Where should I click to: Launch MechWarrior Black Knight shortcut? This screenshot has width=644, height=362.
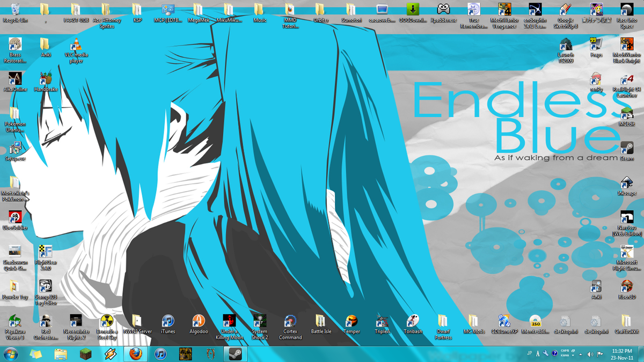(627, 50)
